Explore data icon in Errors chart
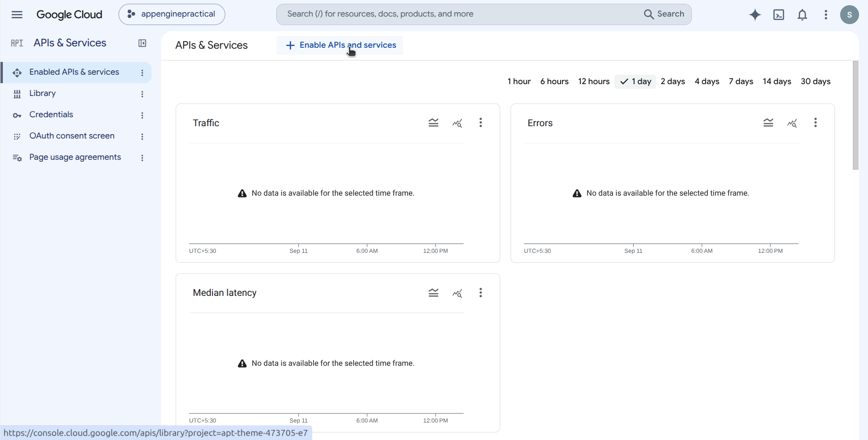 [792, 123]
